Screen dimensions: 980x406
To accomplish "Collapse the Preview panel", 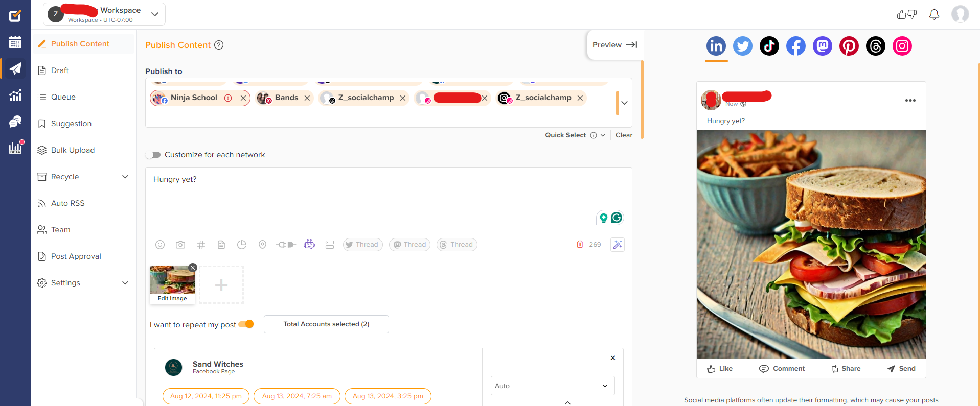I will [615, 45].
